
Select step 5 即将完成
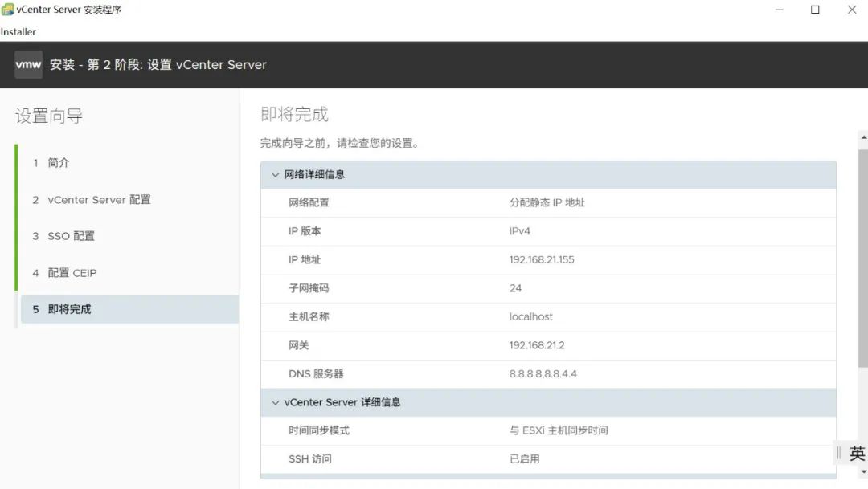[129, 309]
